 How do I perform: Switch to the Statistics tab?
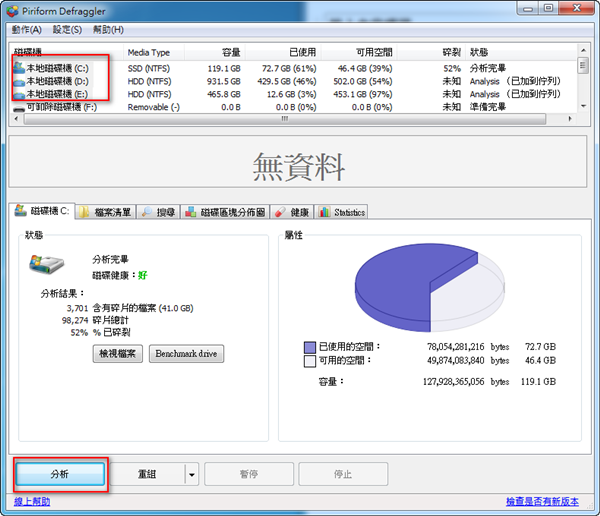click(341, 212)
